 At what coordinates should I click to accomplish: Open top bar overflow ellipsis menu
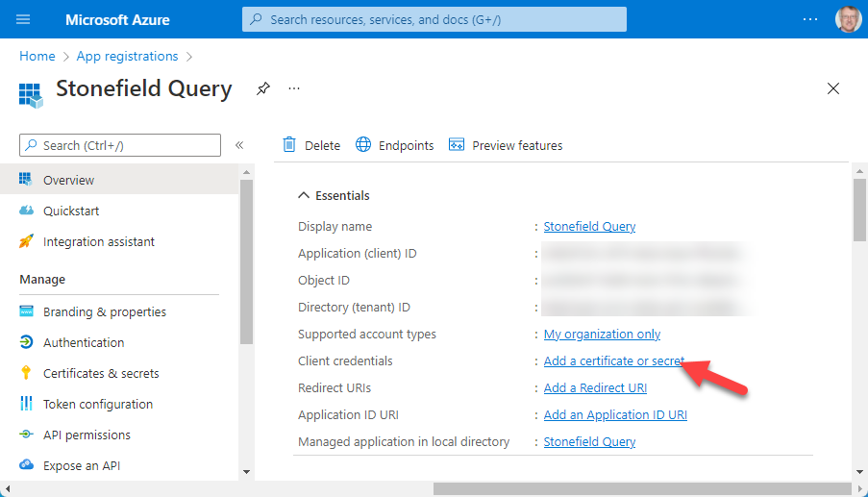pos(810,19)
